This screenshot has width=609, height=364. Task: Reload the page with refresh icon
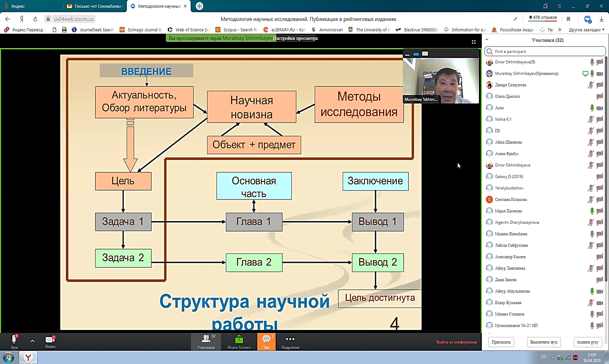click(35, 19)
